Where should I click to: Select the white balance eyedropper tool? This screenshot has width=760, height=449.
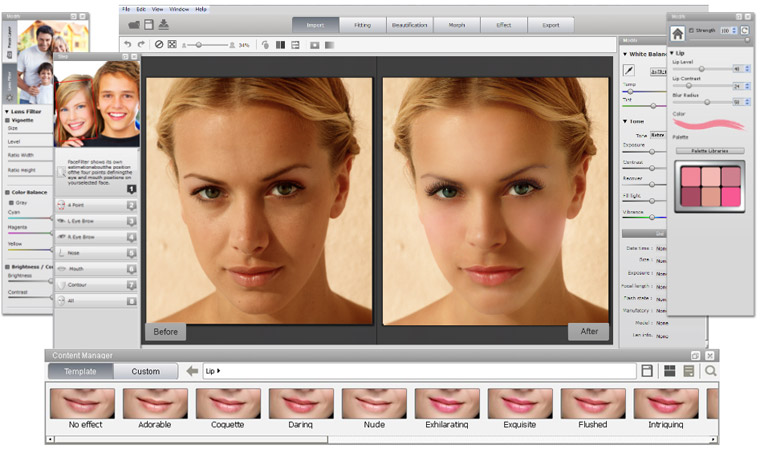(630, 71)
